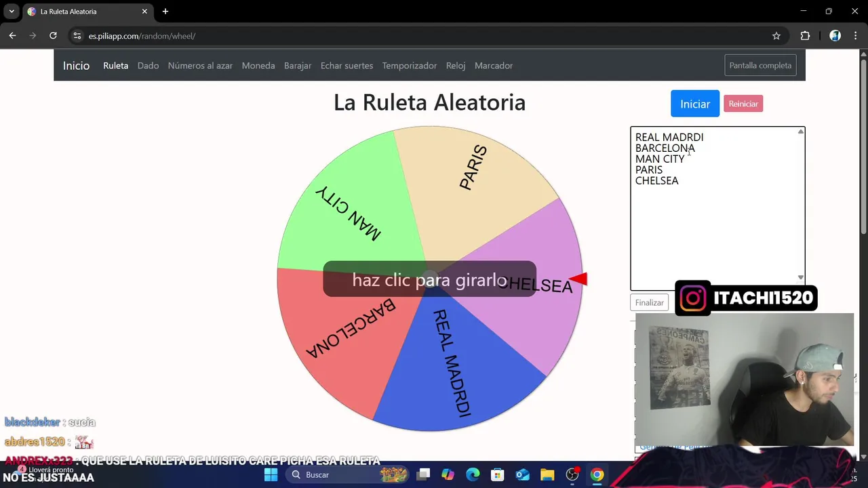868x488 pixels.
Task: Bookmark this page with star icon
Action: click(x=776, y=36)
